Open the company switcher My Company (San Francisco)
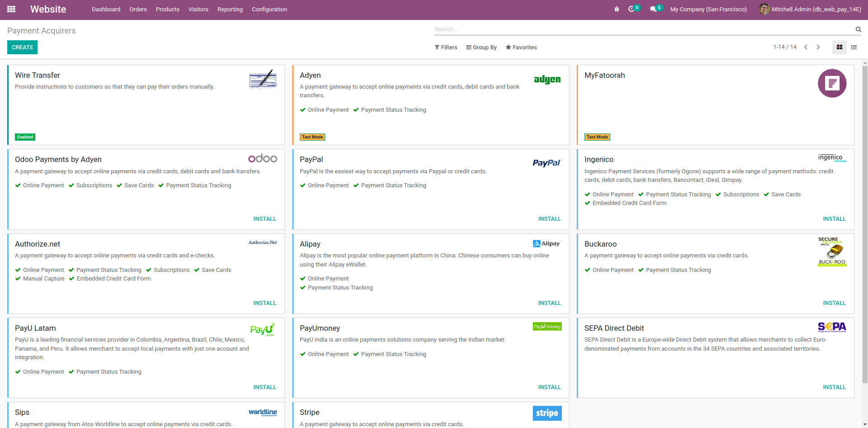The width and height of the screenshot is (868, 428). point(708,10)
